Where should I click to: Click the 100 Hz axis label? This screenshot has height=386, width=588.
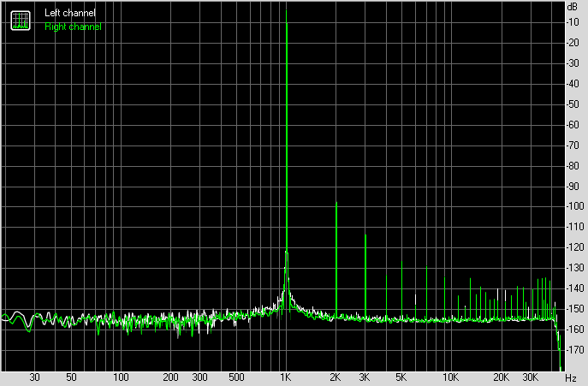click(121, 377)
